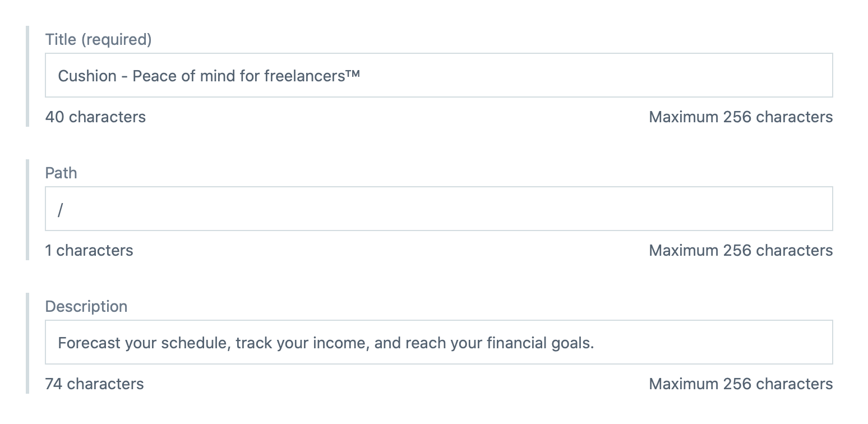Click the slash character in Path
This screenshot has width=868, height=424.
tap(61, 209)
